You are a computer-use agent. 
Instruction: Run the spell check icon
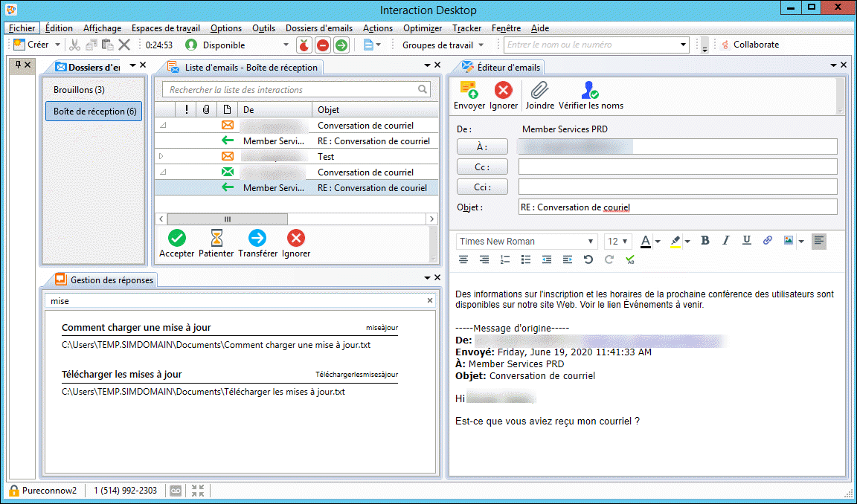point(630,259)
